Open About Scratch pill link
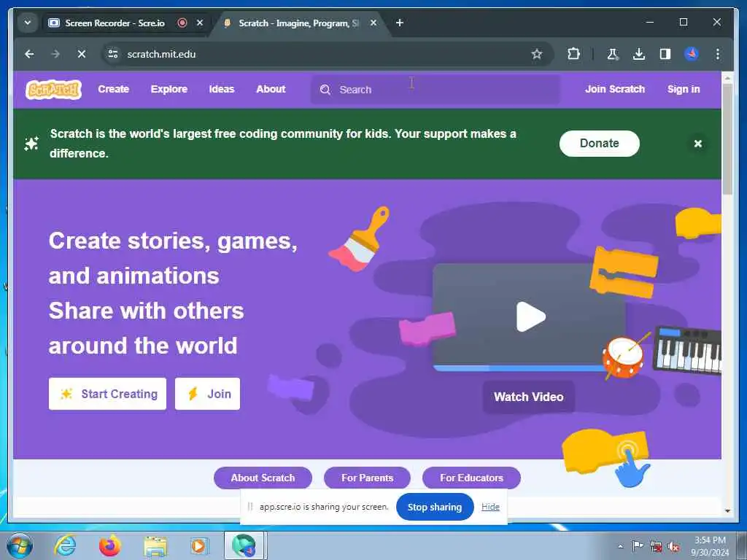The width and height of the screenshot is (747, 560). [x=263, y=478]
